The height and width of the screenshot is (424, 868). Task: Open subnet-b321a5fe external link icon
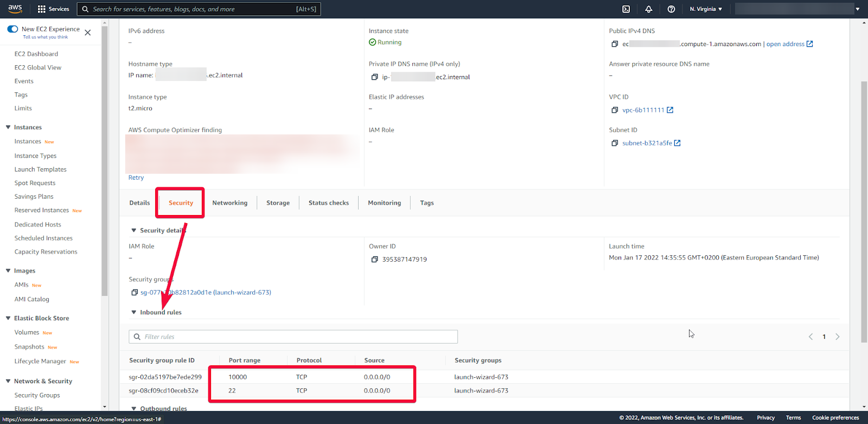pos(677,143)
